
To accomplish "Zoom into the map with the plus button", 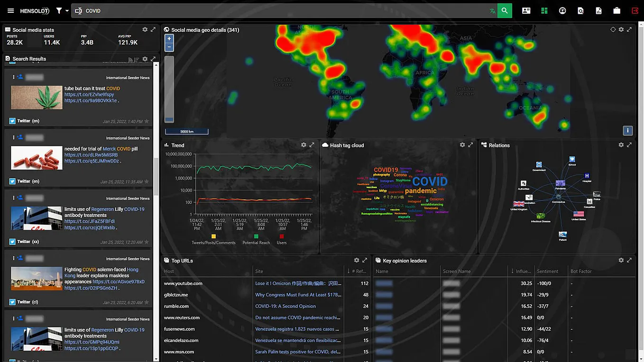I will click(169, 38).
